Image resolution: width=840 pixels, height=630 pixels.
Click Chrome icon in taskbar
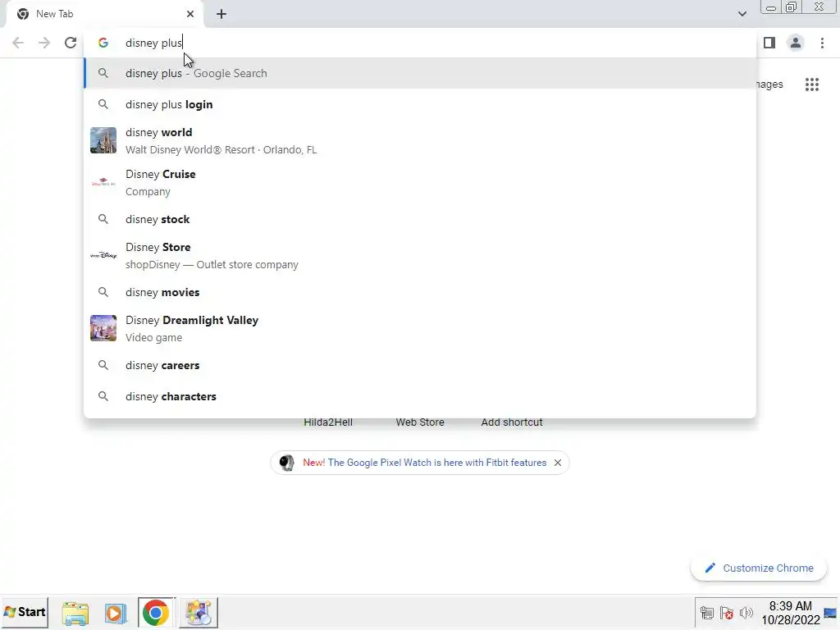[x=155, y=612]
